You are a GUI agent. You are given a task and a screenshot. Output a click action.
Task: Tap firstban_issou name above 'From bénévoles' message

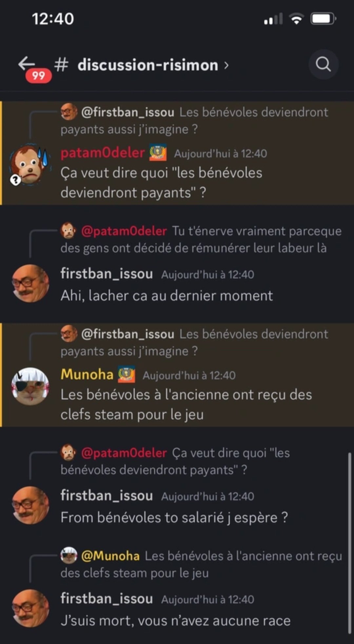tap(107, 495)
